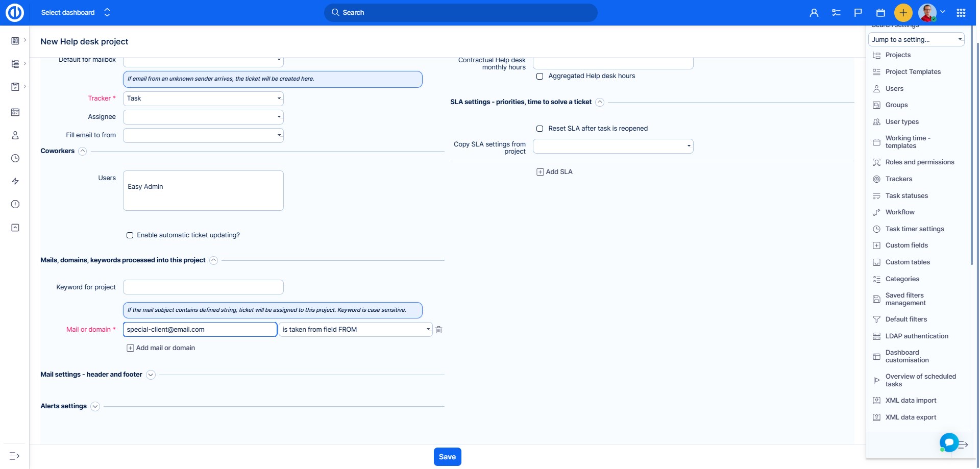Image resolution: width=980 pixels, height=469 pixels.
Task: Open Roles and permissions settings
Action: pos(919,162)
